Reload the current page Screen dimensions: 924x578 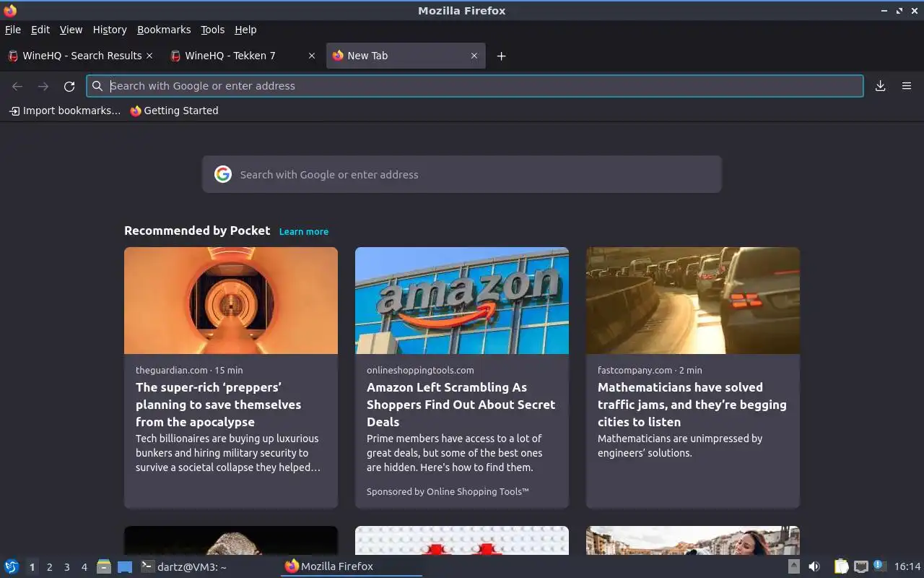pos(69,86)
